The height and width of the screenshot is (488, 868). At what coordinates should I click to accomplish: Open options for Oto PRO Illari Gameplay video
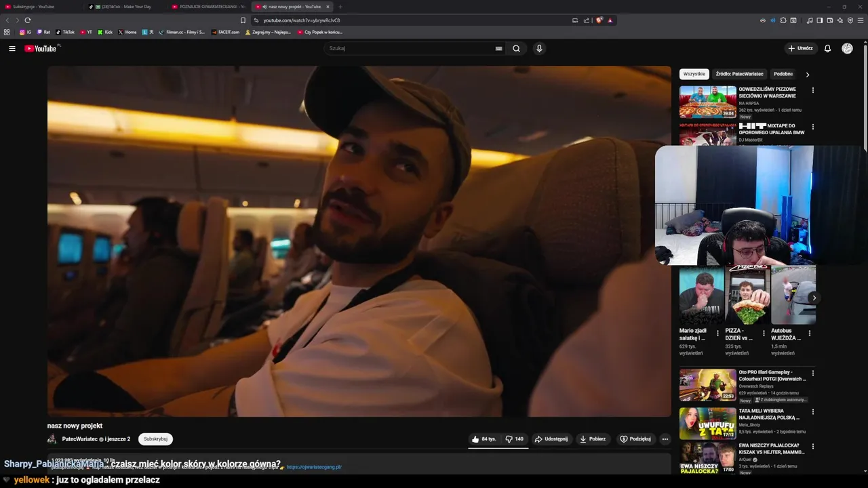tap(813, 373)
